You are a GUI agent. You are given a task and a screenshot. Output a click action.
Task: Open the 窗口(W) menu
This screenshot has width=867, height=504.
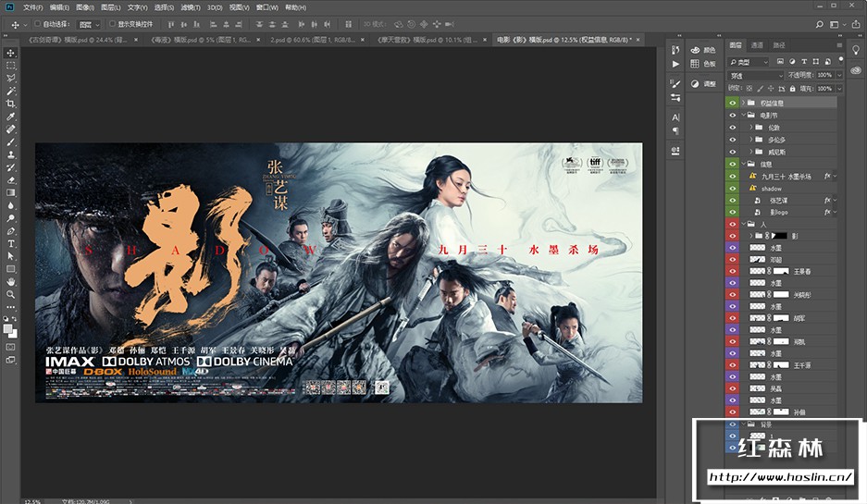pyautogui.click(x=267, y=7)
